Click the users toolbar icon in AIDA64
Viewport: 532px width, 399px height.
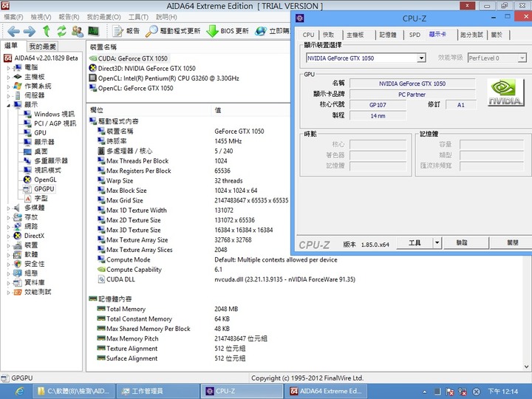78,31
